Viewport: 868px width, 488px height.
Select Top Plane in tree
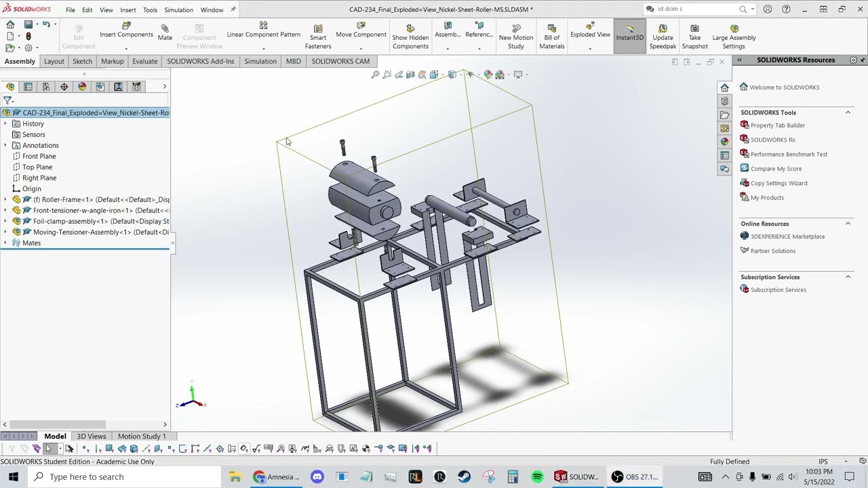[x=37, y=167]
